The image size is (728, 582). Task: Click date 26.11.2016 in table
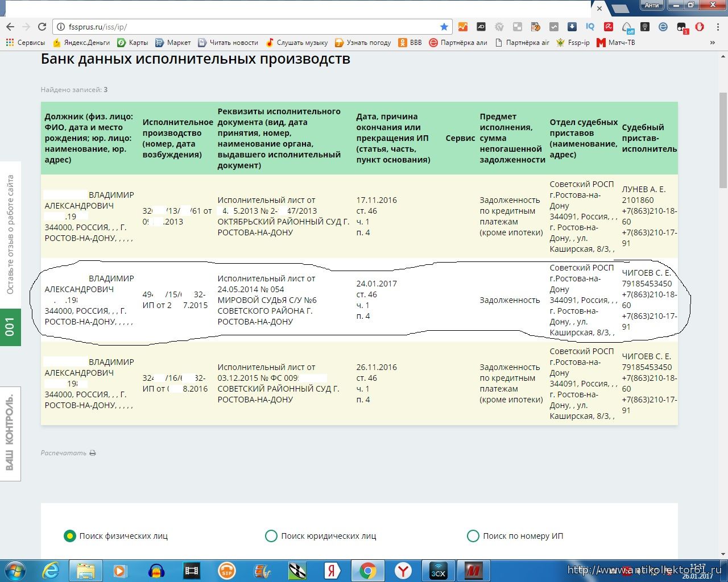(377, 367)
